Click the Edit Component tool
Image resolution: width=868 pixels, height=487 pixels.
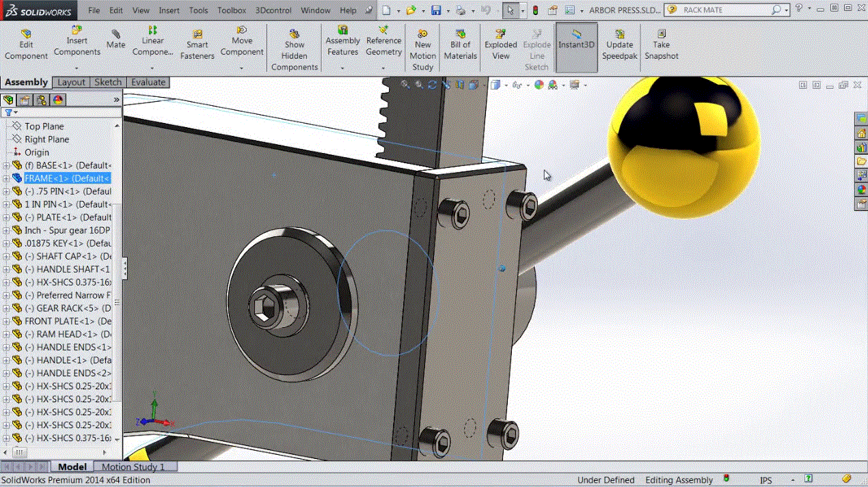coord(26,45)
